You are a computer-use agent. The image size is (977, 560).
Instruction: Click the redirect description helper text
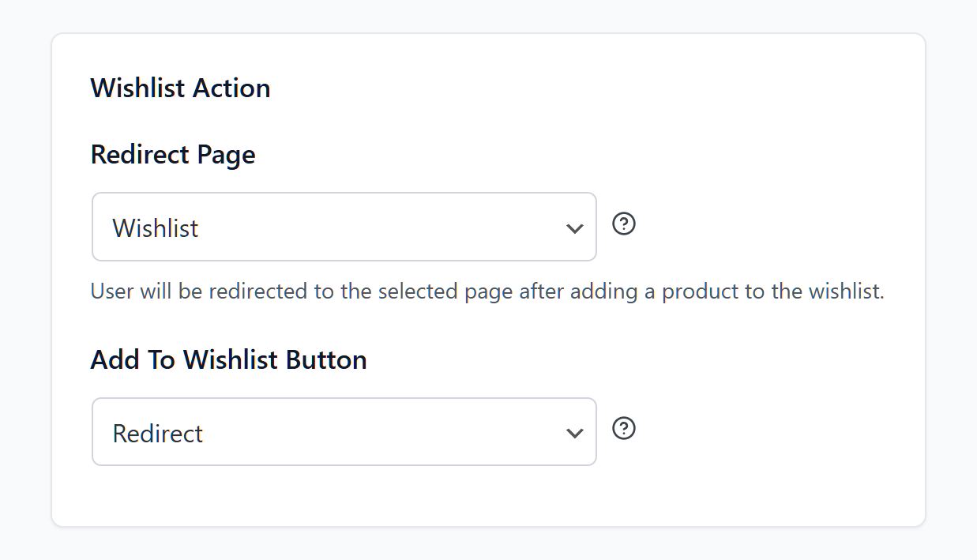pos(487,291)
